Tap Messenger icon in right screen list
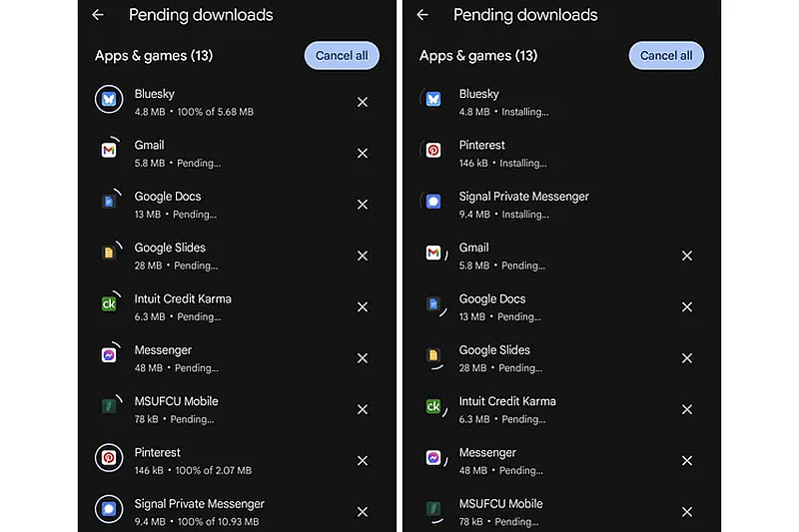The image size is (799, 532). pyautogui.click(x=433, y=458)
